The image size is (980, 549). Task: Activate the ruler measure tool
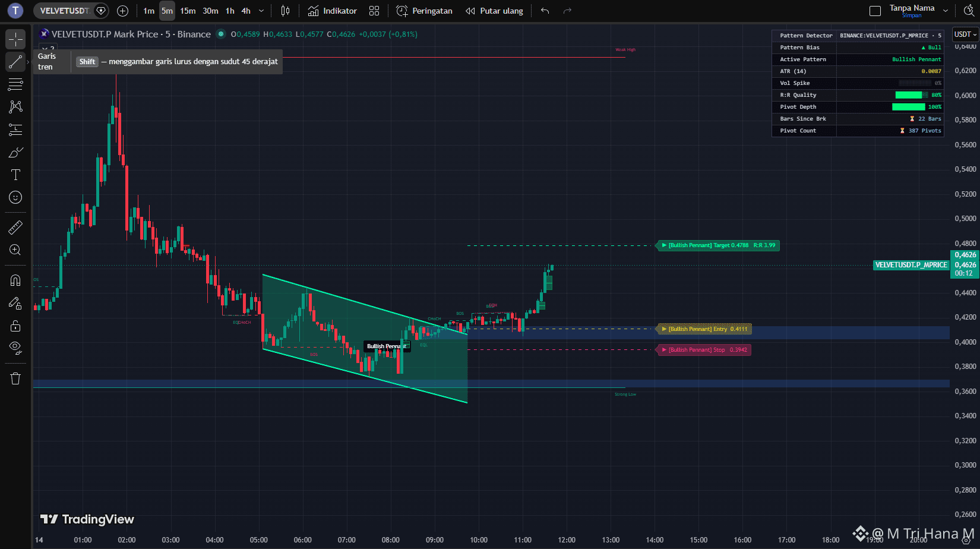point(15,227)
